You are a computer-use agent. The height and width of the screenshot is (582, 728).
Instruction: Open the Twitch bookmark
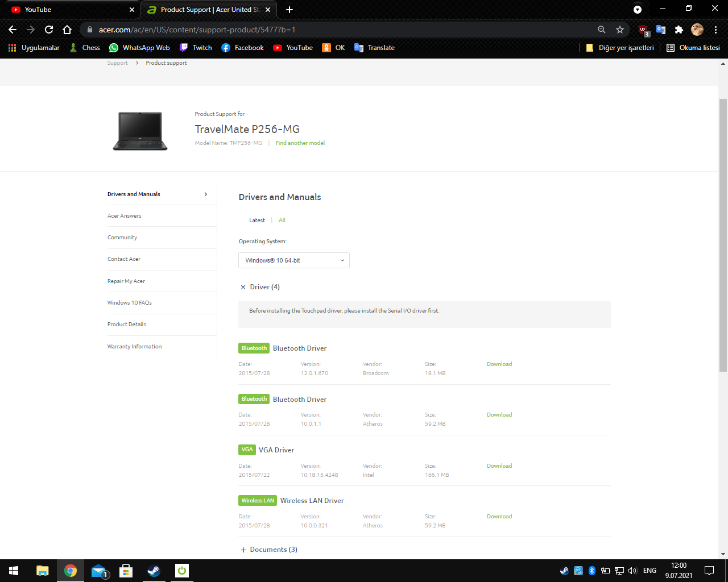point(196,48)
